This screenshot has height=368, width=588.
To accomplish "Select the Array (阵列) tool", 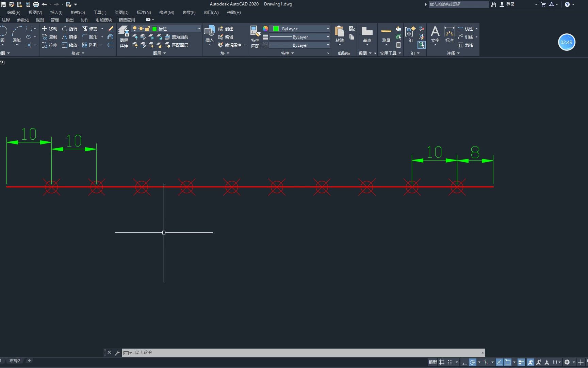I will 90,45.
